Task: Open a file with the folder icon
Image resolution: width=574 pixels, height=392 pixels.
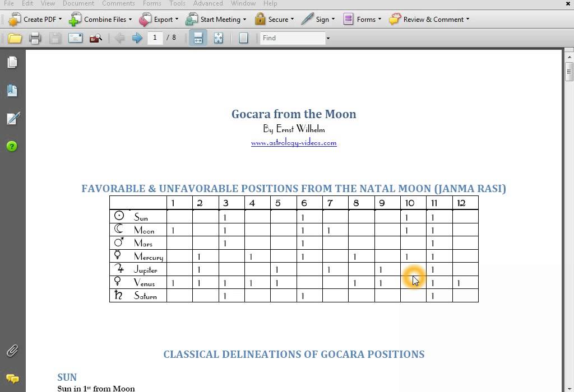Action: 15,38
